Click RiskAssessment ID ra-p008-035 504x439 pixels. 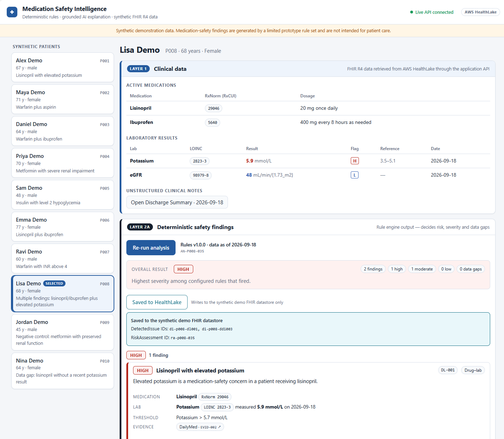click(x=183, y=338)
